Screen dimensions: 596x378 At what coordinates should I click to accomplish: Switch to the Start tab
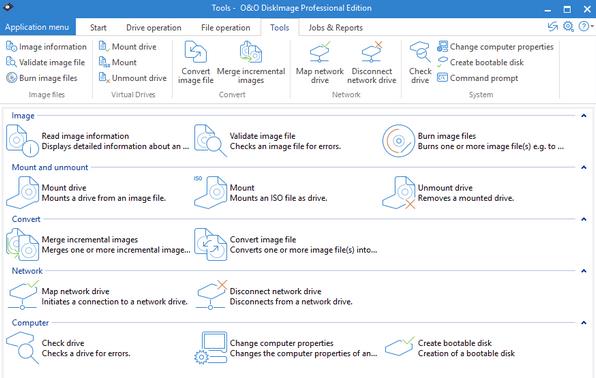point(98,27)
